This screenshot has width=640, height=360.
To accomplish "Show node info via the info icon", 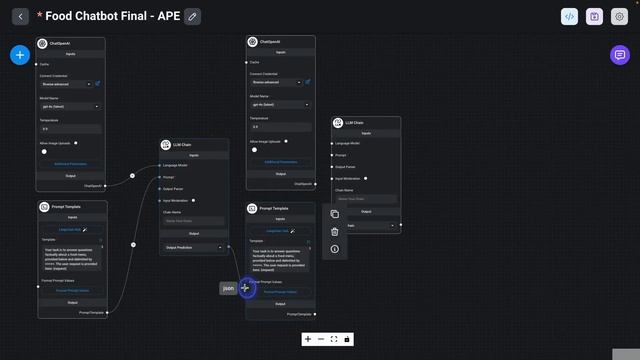I will pyautogui.click(x=335, y=249).
